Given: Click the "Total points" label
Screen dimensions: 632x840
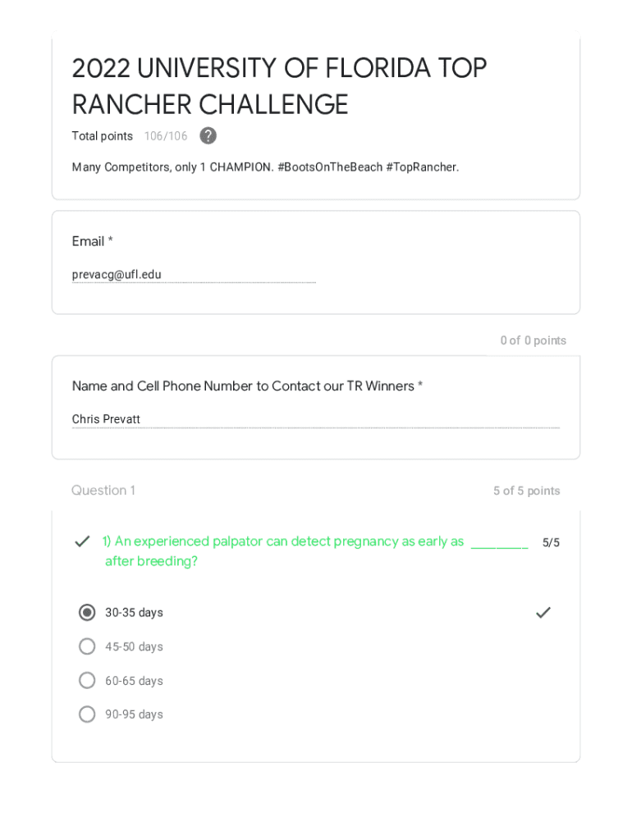Looking at the screenshot, I should click(103, 136).
